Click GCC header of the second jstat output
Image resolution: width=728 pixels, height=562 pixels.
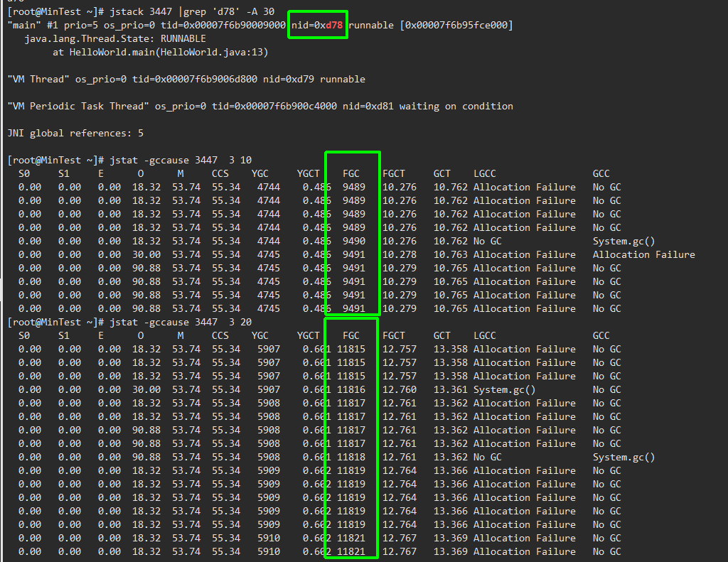601,335
